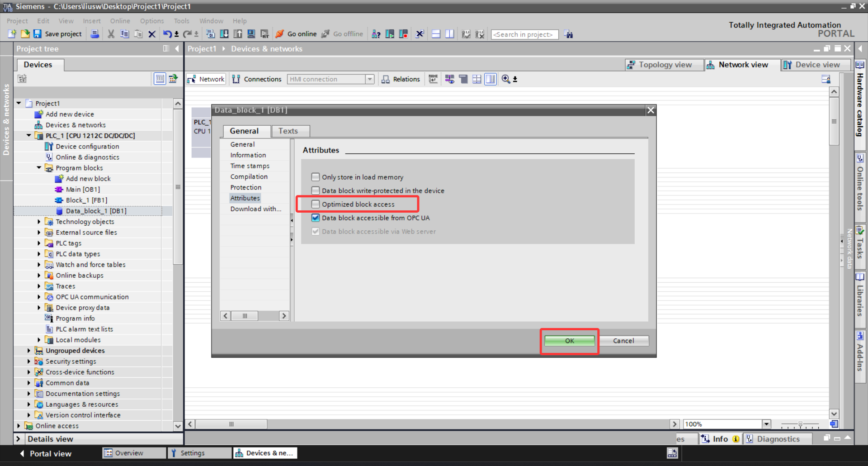Collapse Program blocks folder
The height and width of the screenshot is (466, 868).
[x=39, y=168]
